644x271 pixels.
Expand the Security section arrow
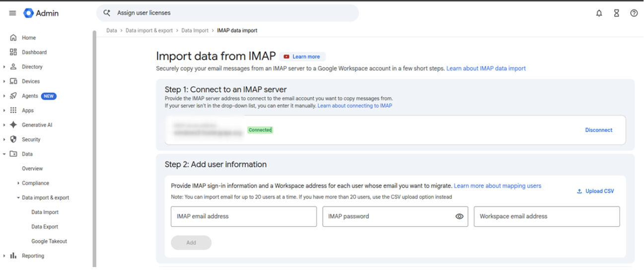(4, 139)
